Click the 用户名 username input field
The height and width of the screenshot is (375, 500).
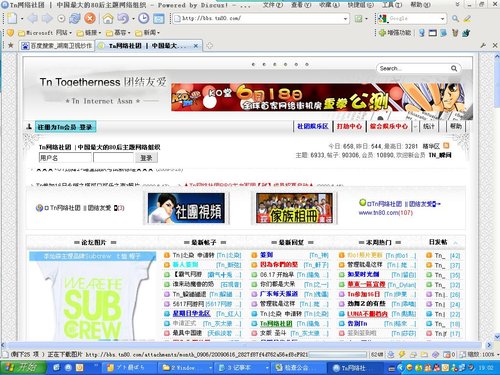65,158
